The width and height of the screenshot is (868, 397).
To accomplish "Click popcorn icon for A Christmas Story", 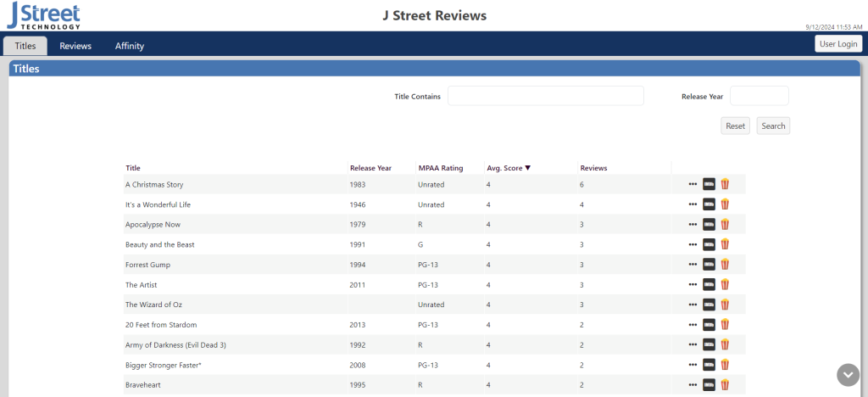I will (x=725, y=184).
